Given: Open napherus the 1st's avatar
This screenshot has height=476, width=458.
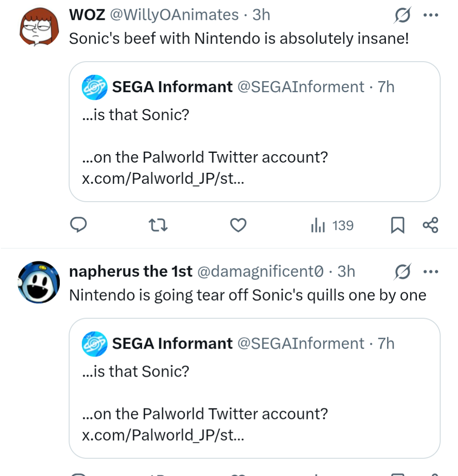Looking at the screenshot, I should pyautogui.click(x=38, y=282).
